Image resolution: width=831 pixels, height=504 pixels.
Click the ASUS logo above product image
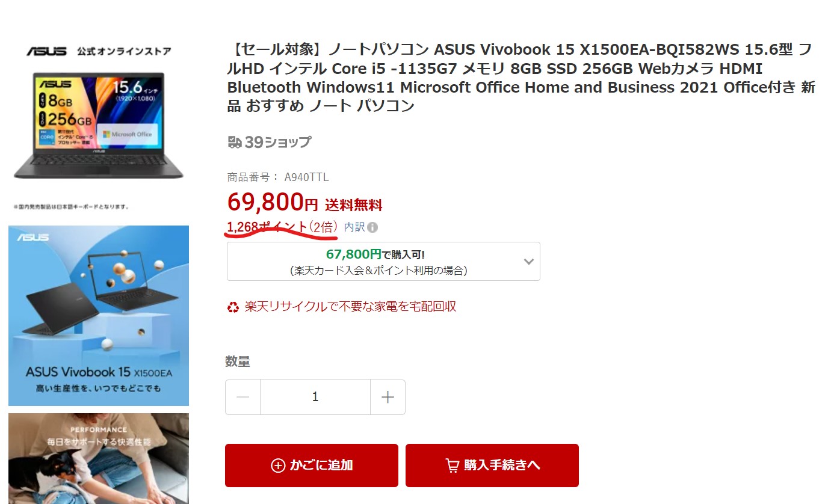click(47, 51)
